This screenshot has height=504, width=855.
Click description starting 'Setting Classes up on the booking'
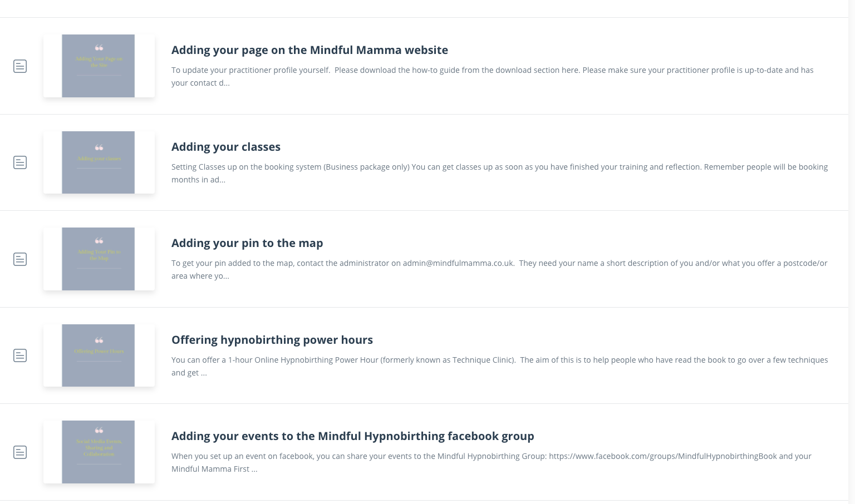click(499, 173)
